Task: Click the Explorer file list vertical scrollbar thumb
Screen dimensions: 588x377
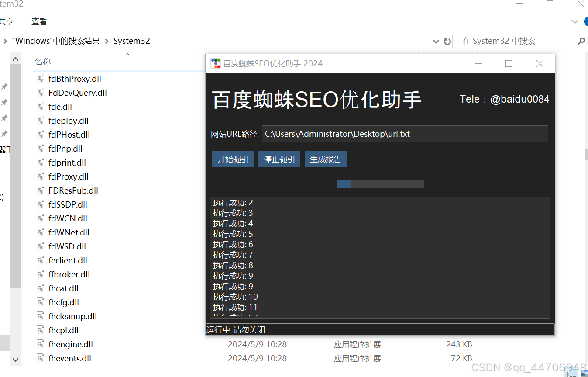Action: click(586, 154)
